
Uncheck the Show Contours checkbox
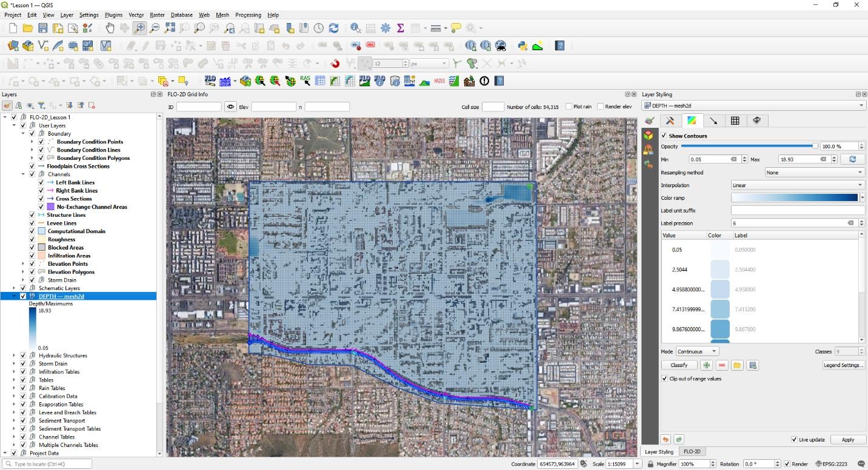click(x=664, y=136)
